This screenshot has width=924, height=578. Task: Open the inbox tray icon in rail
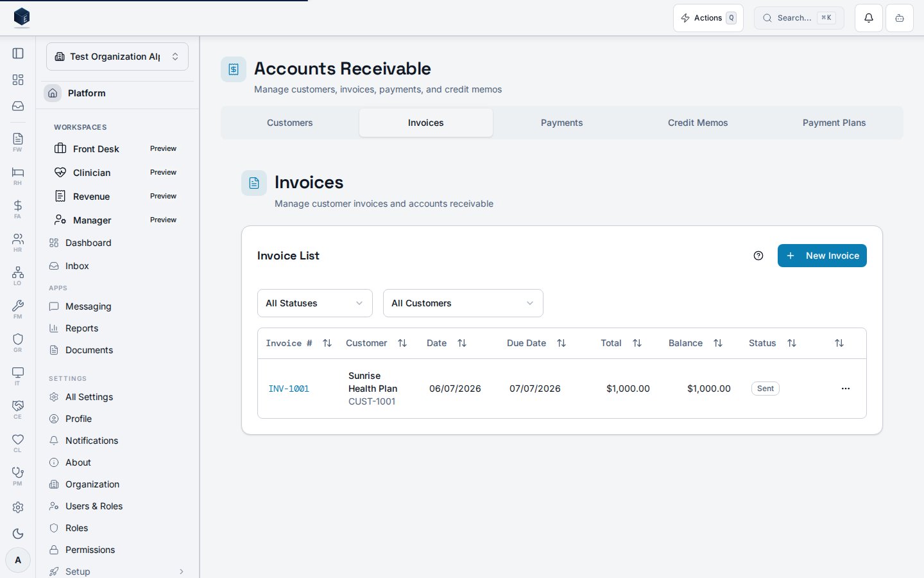(18, 106)
